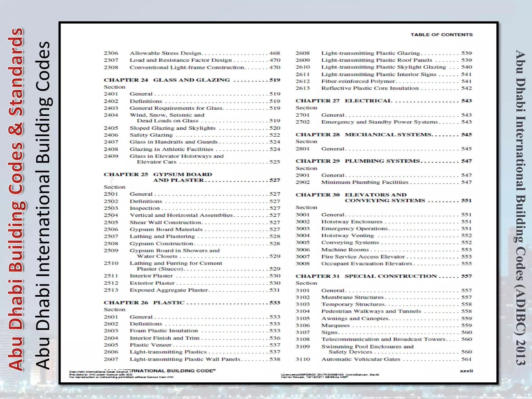Screen dimensions: 532x399
Task: Select 'Exposed Aggregate Plaster' entry
Action: (x=192, y=290)
